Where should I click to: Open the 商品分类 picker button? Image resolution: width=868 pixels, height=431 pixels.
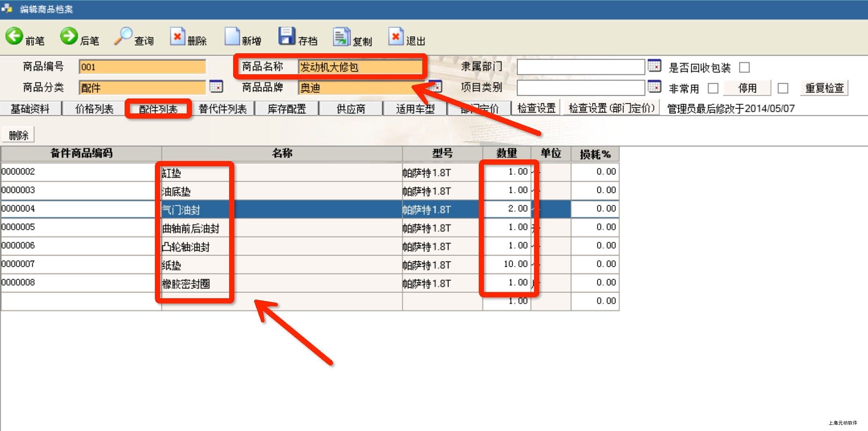click(x=216, y=86)
